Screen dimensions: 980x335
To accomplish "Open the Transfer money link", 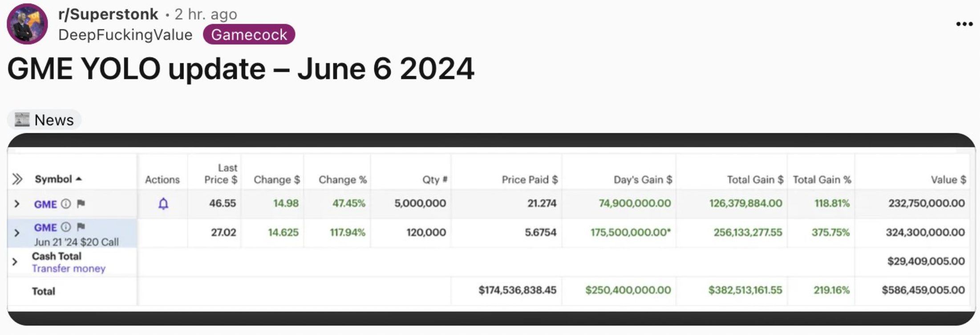I will (69, 269).
